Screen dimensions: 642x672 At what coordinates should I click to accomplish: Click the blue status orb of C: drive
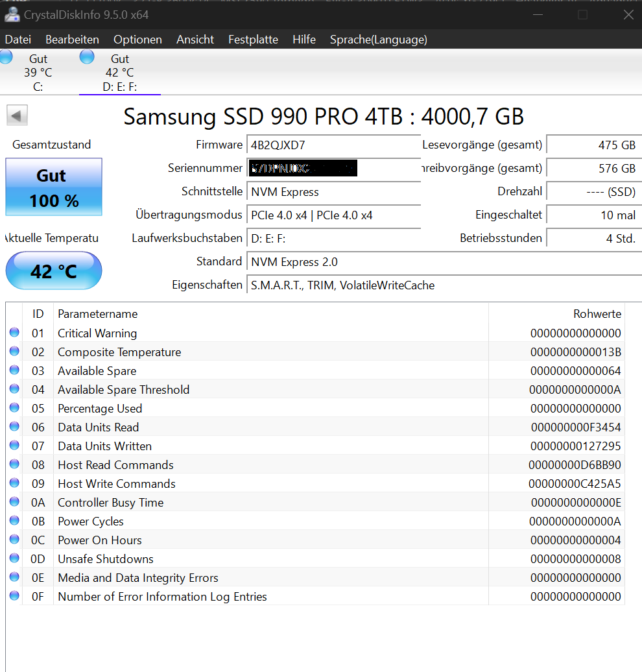pos(6,56)
